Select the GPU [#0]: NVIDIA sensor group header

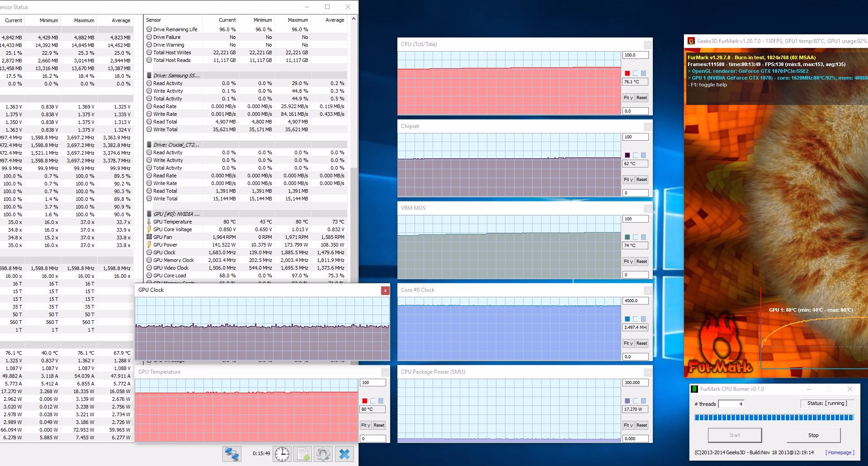click(176, 214)
